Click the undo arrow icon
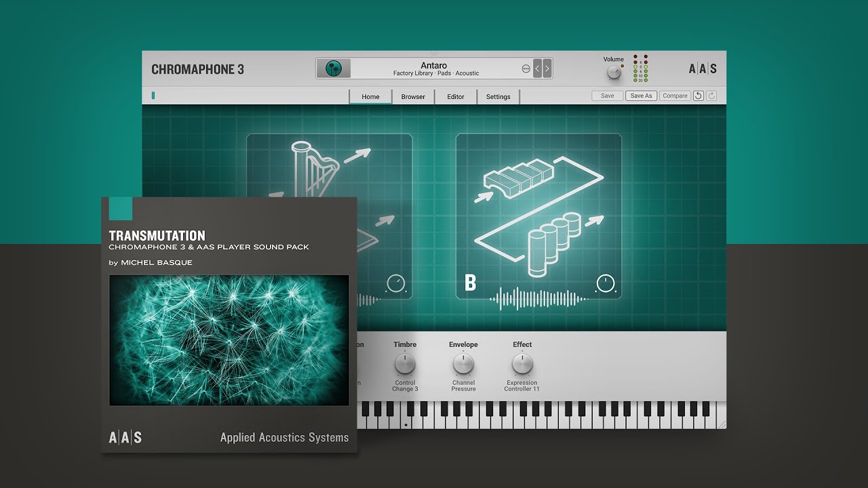The image size is (868, 488). pyautogui.click(x=698, y=96)
